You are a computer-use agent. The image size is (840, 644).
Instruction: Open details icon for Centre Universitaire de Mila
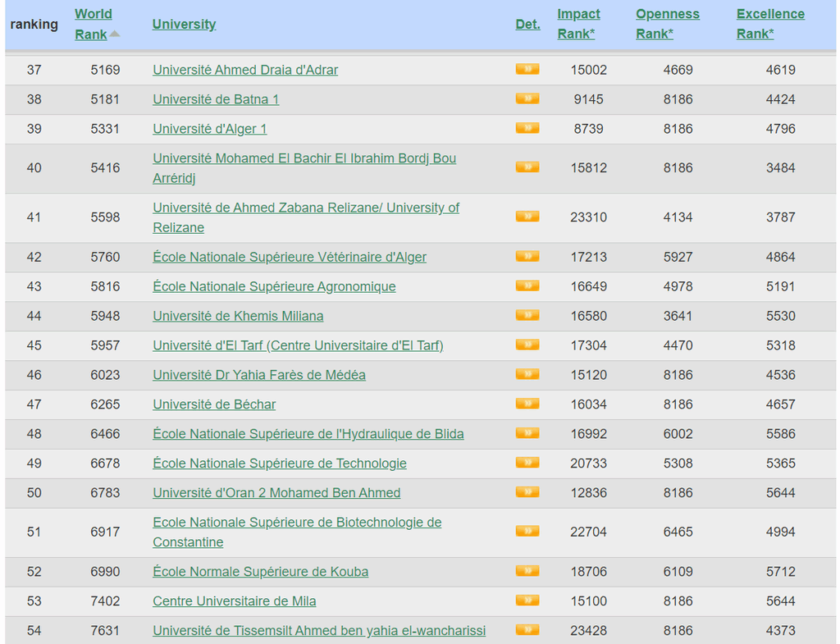point(527,600)
